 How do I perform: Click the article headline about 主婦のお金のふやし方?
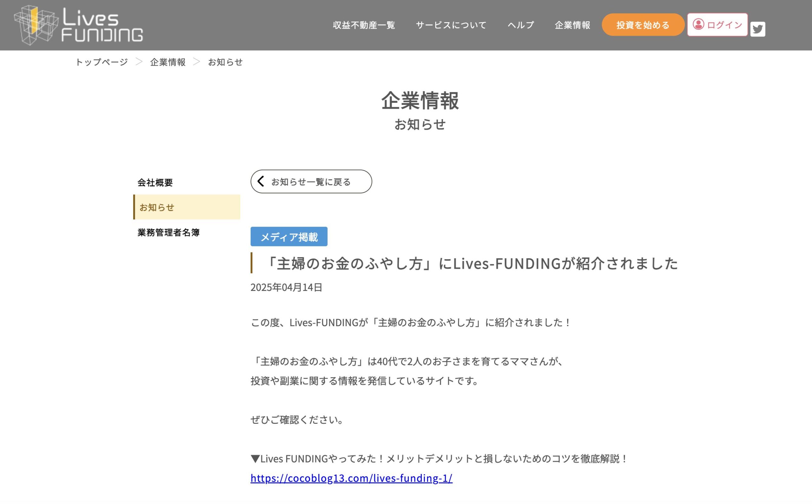pos(470,263)
